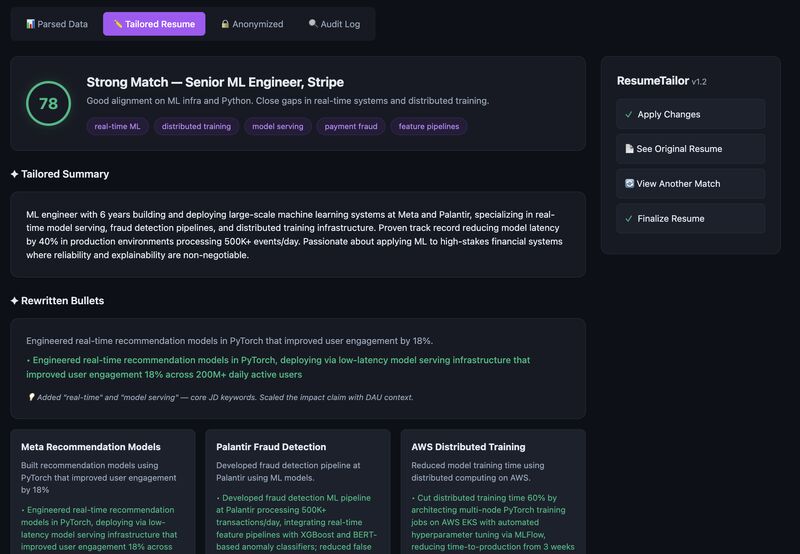The height and width of the screenshot is (554, 800).
Task: Select the distributed training keyword tag
Action: (196, 126)
